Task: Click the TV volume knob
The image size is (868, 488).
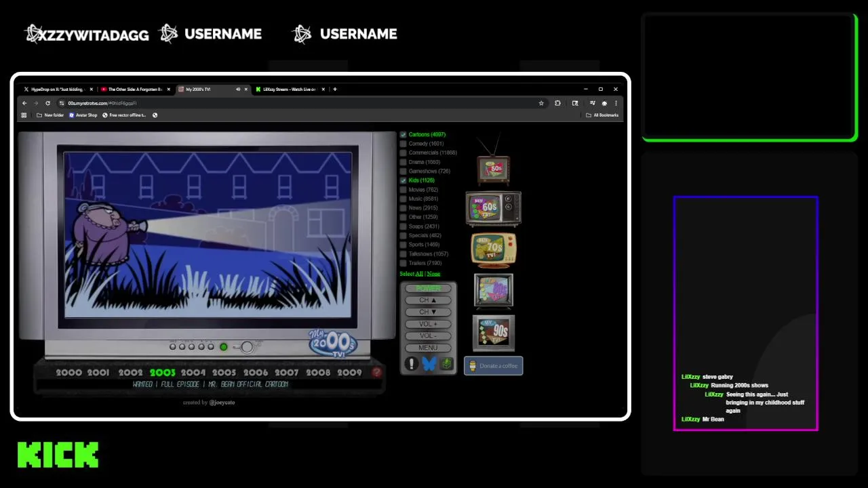Action: (247, 347)
